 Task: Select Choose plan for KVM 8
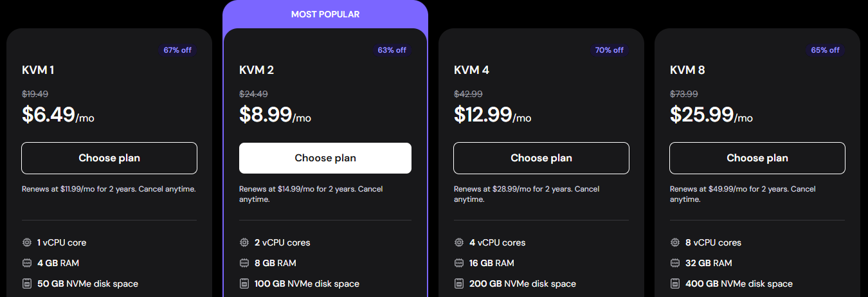coord(757,158)
